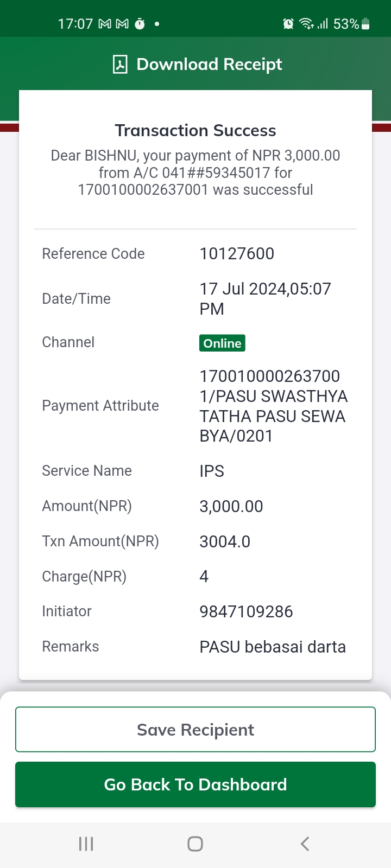
Task: Tap the remarks text PASU bebasai darta
Action: 273,647
